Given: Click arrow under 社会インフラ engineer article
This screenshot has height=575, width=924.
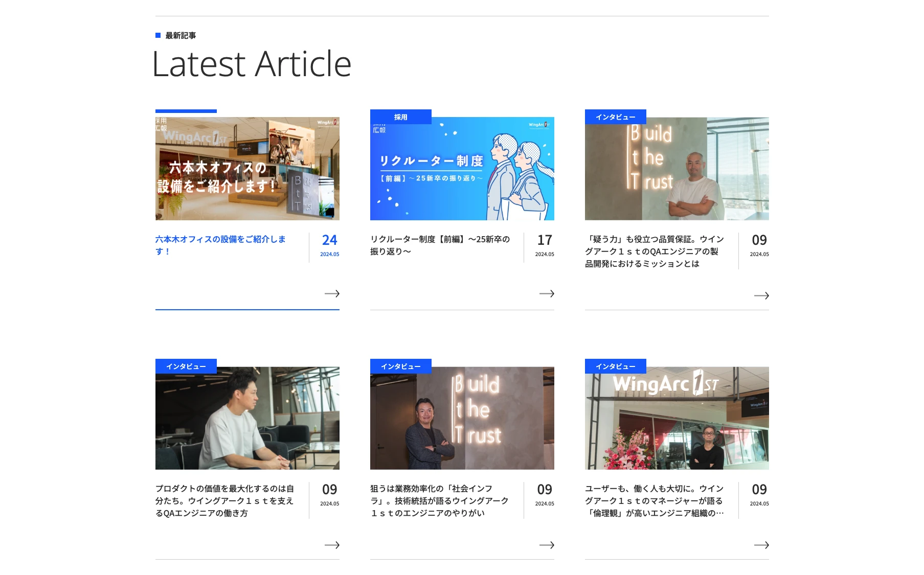Looking at the screenshot, I should coord(547,545).
